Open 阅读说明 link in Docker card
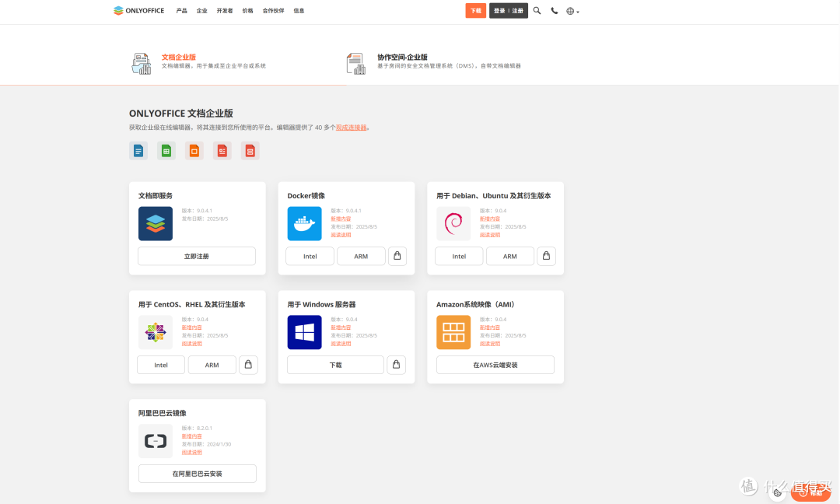 point(341,235)
